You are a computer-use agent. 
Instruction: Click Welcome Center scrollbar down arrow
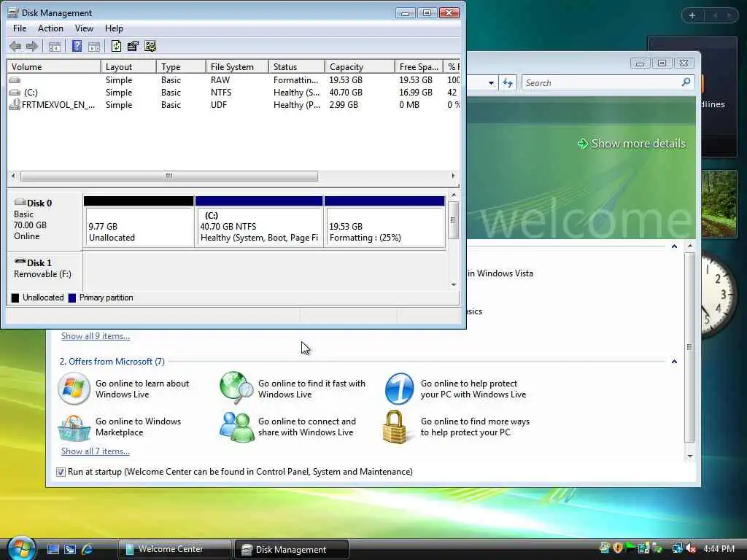(x=690, y=456)
